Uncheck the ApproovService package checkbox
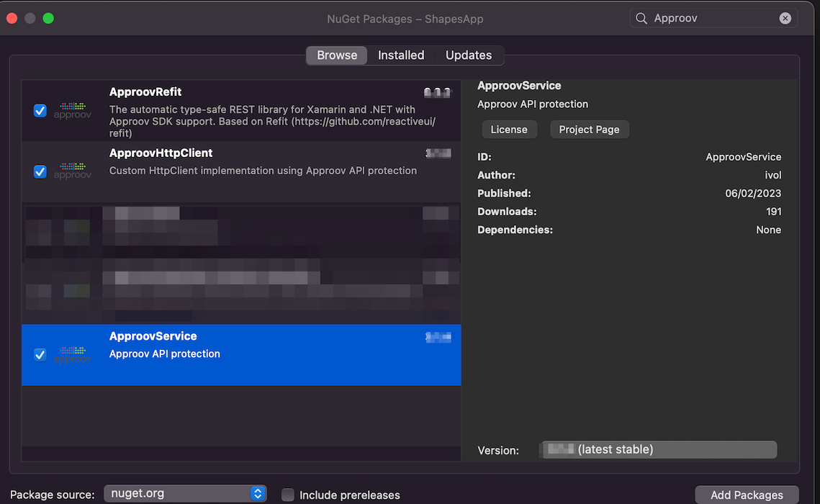820x504 pixels. [x=40, y=355]
